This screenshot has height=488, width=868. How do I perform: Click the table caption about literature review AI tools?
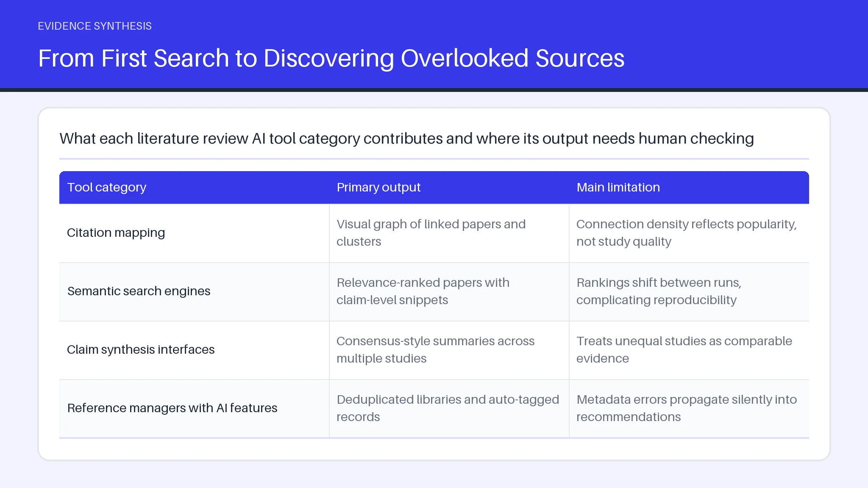click(406, 139)
